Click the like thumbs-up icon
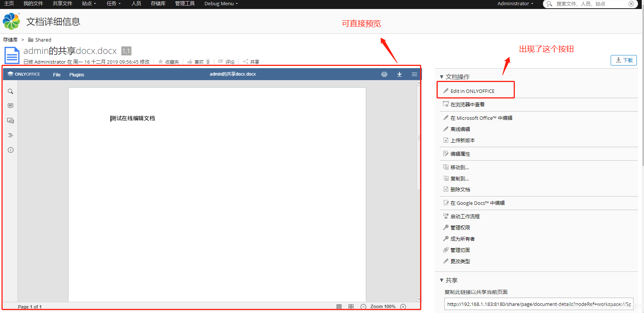The width and height of the screenshot is (644, 313). pos(190,61)
